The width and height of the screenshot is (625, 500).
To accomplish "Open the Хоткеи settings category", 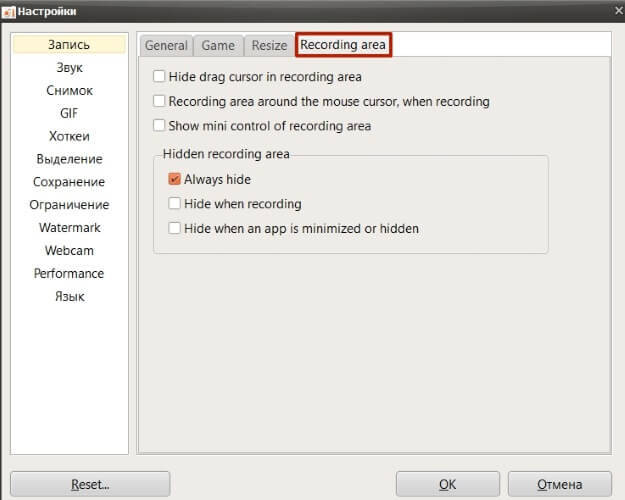I will (69, 136).
